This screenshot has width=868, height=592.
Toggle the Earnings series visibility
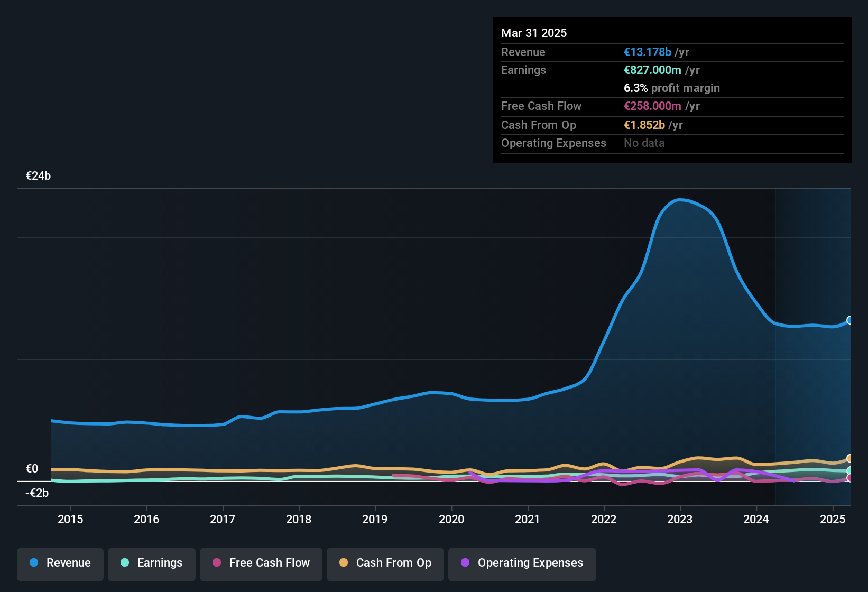coord(152,563)
